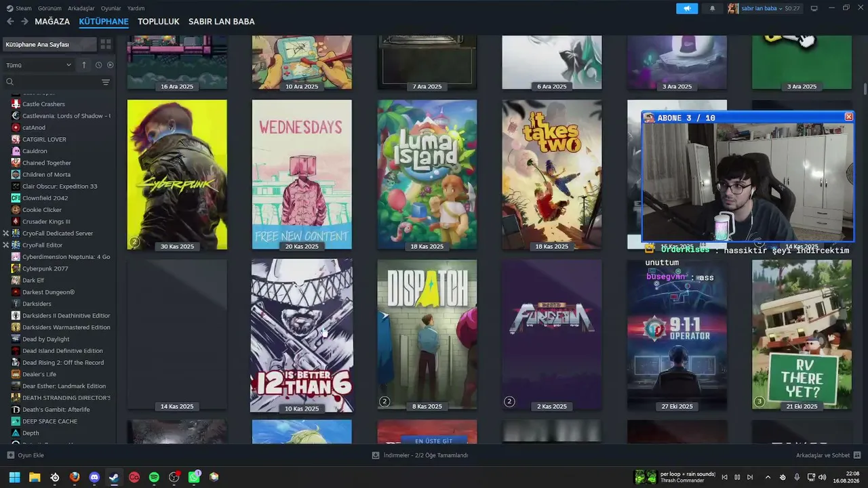Open the 12 is Better Than 6 cover
Screen dimensions: 868x488
[302, 335]
